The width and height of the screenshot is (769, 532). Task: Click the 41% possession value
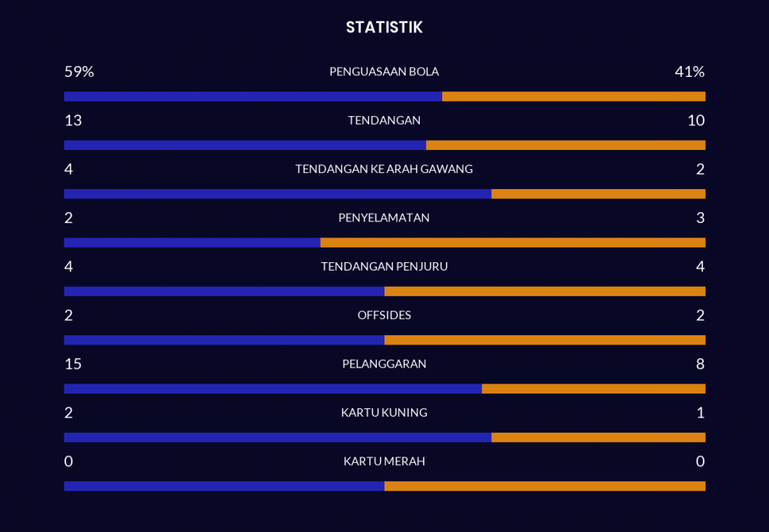point(689,71)
